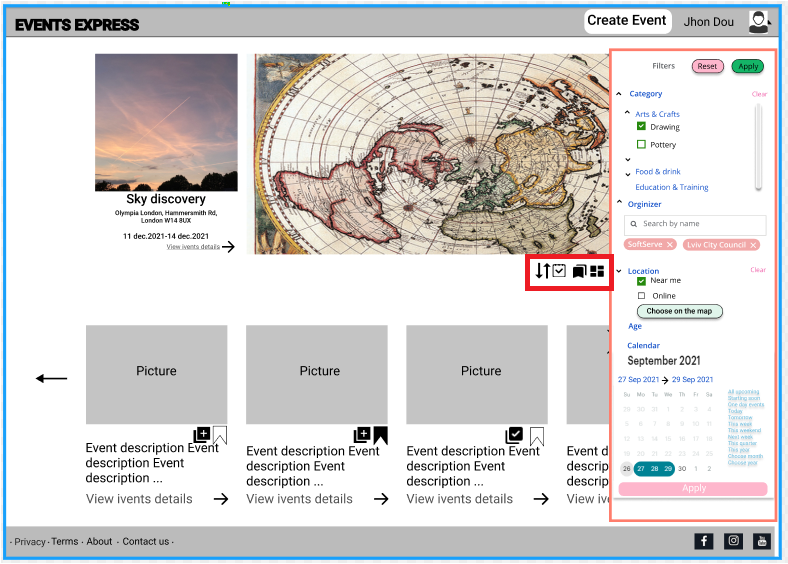Screen dimensions: 788x564
Task: Collapse the Category filter section
Action: [x=619, y=93]
